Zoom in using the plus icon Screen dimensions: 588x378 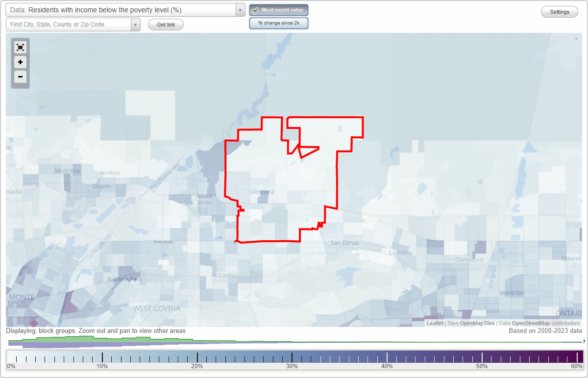click(20, 62)
